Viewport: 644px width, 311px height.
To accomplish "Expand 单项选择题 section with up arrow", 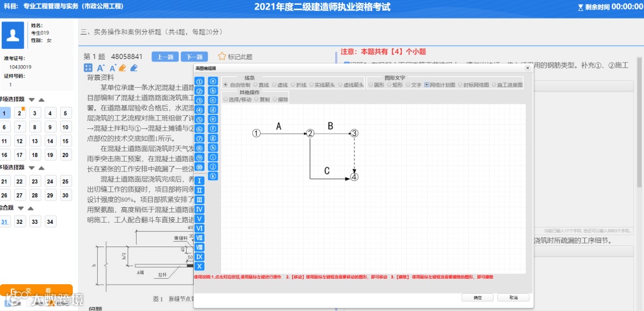I will 42,100.
